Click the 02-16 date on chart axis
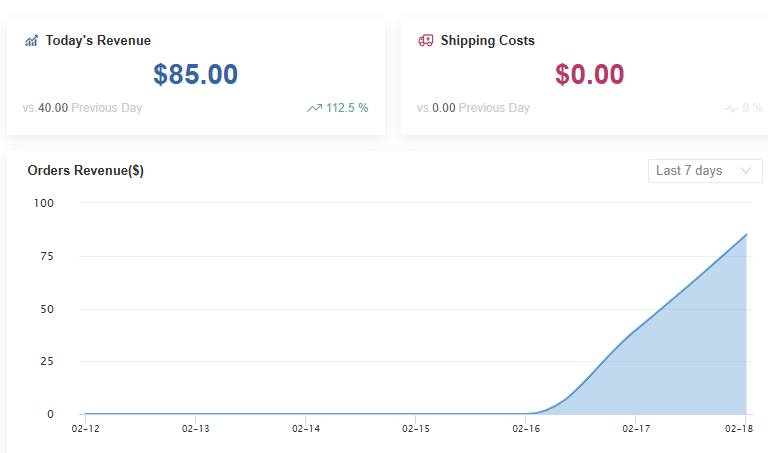 (526, 428)
